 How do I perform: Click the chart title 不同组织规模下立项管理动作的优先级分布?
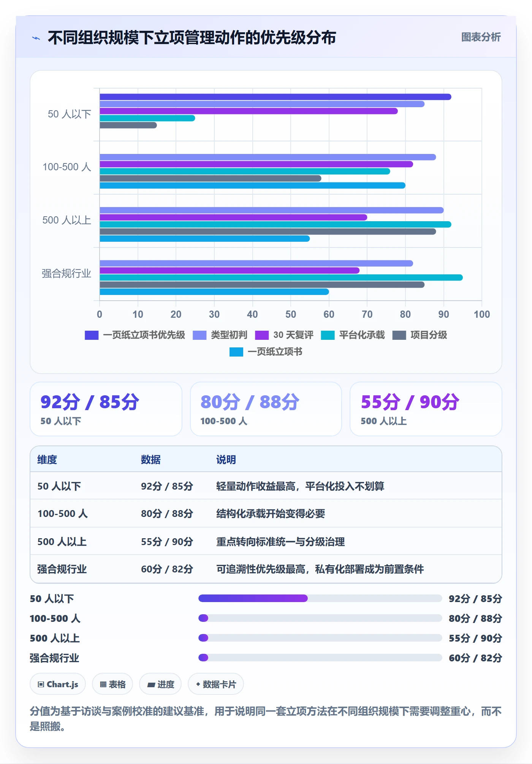click(192, 38)
